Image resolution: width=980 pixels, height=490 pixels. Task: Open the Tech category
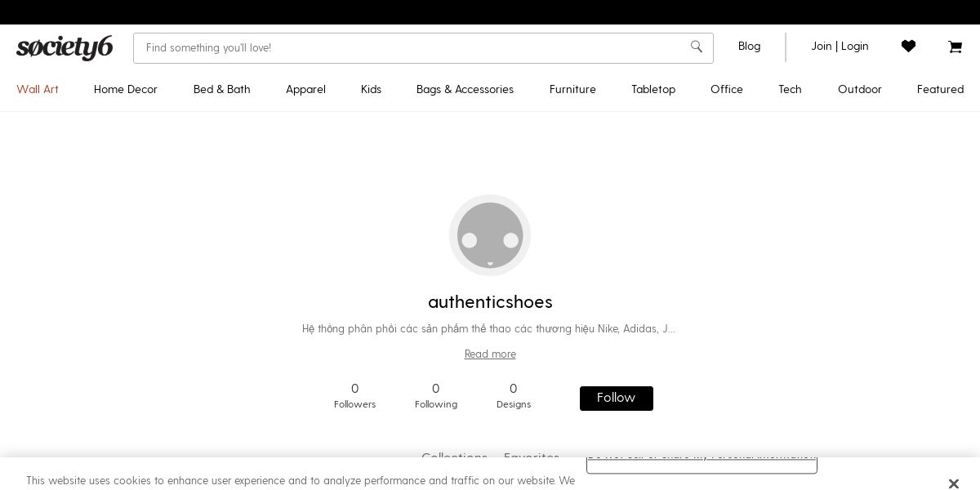(790, 90)
